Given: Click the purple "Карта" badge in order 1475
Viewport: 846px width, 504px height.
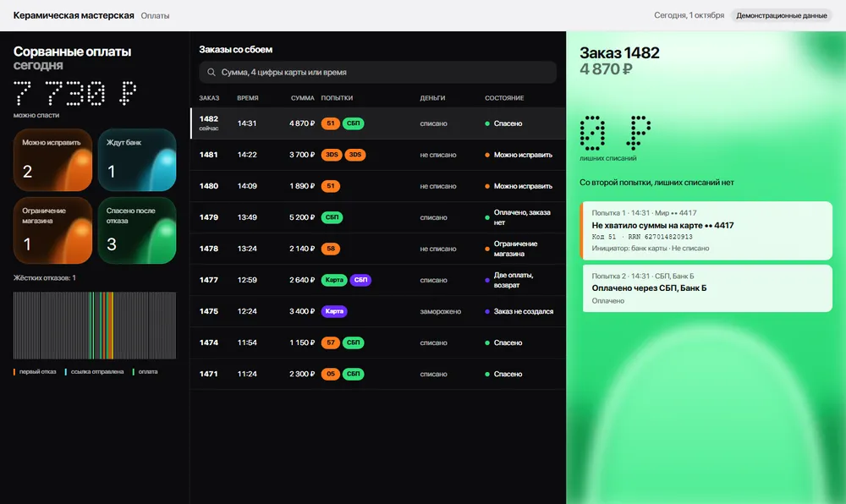Looking at the screenshot, I should pyautogui.click(x=334, y=311).
